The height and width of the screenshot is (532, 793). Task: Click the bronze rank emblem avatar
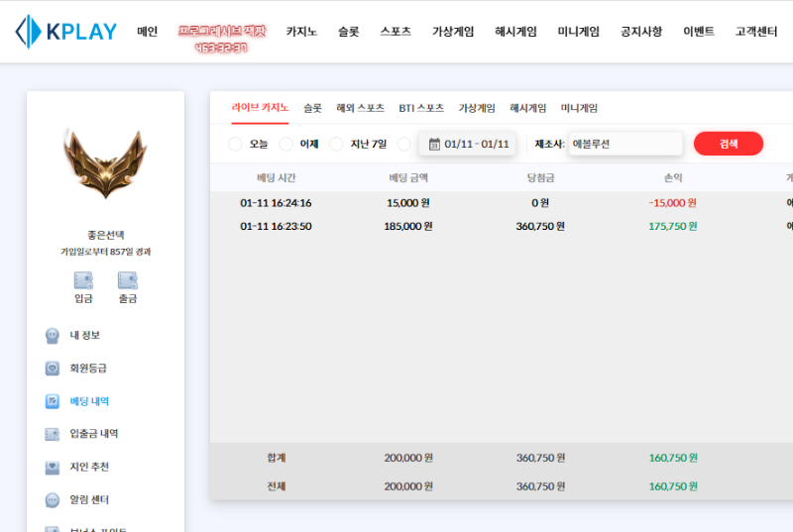coord(105,163)
